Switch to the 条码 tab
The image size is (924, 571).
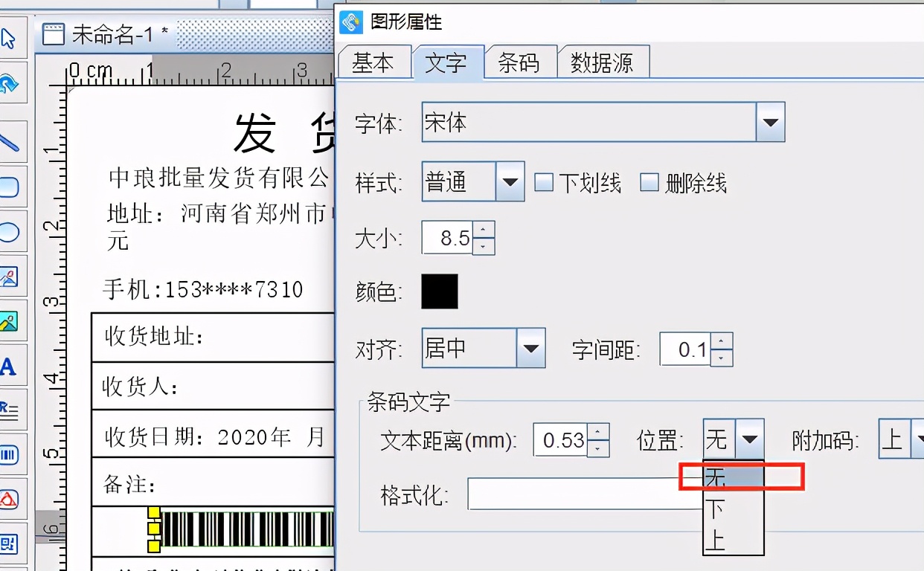pyautogui.click(x=520, y=62)
